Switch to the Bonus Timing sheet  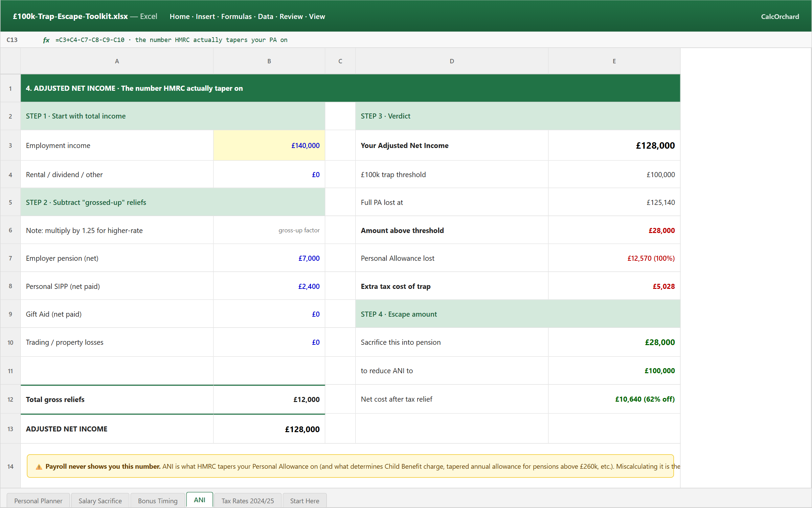click(158, 501)
